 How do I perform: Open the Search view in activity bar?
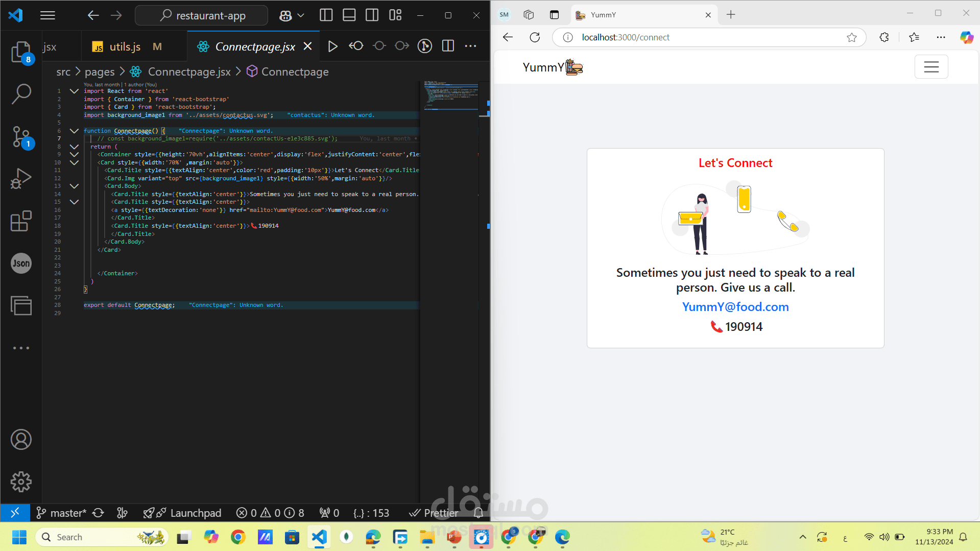(21, 94)
